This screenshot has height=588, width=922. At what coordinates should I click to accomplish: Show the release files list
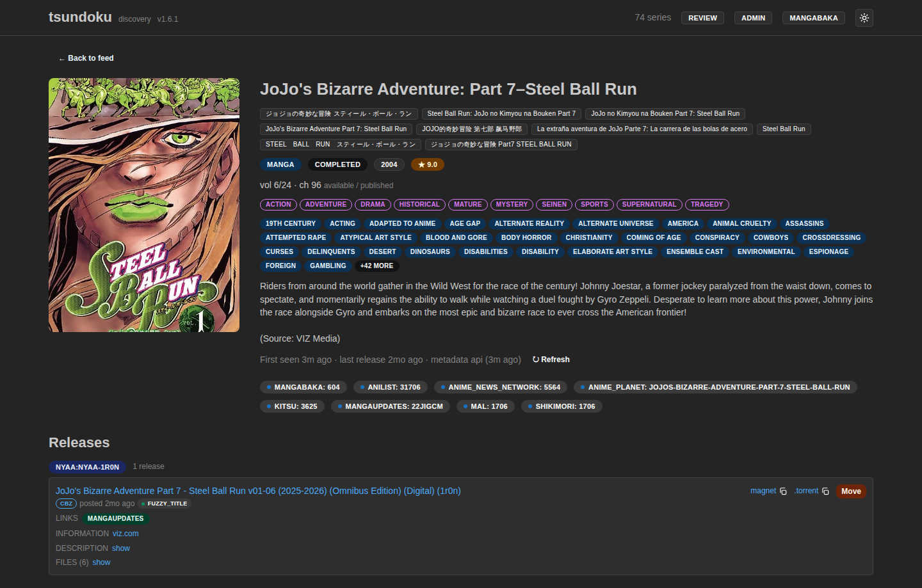pyautogui.click(x=101, y=562)
